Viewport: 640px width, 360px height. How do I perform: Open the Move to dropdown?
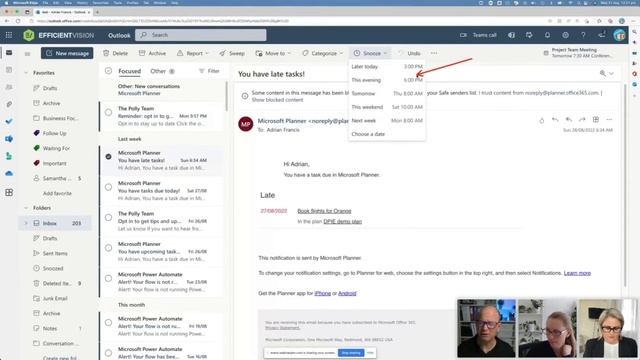coord(273,53)
